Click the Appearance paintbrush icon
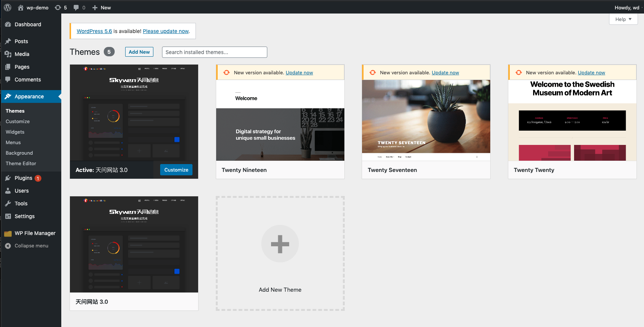This screenshot has width=644, height=327. 8,96
